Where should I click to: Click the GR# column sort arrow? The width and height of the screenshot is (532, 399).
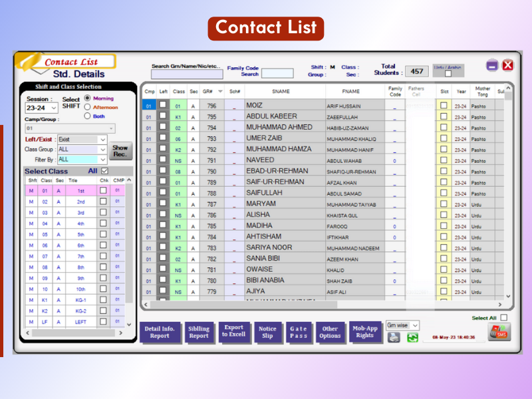coord(220,91)
